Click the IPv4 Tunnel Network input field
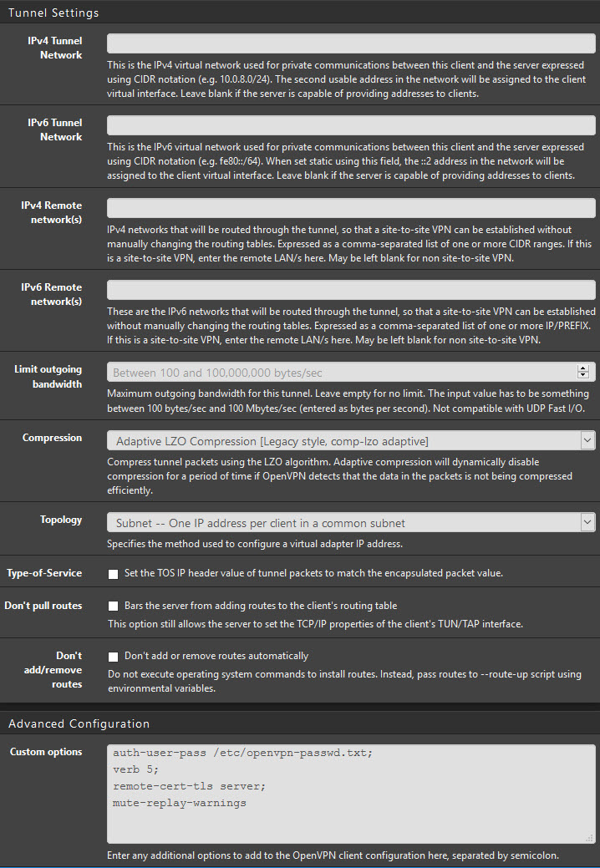 (x=351, y=43)
